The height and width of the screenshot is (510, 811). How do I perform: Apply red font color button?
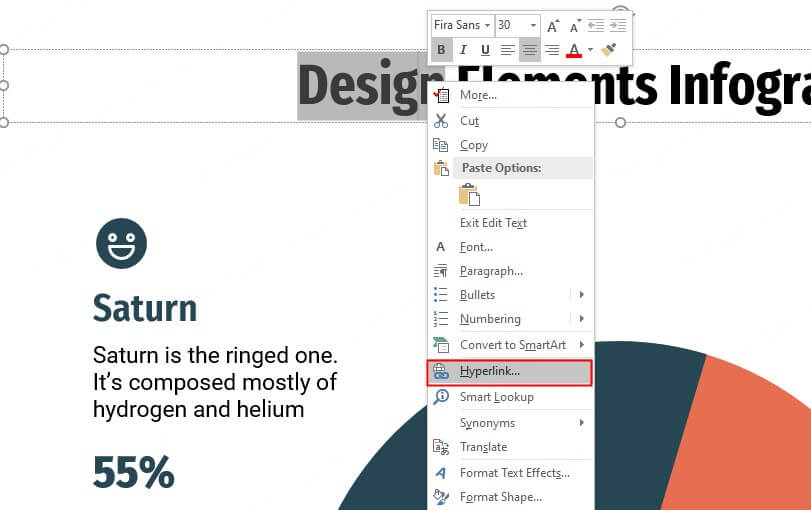point(574,50)
